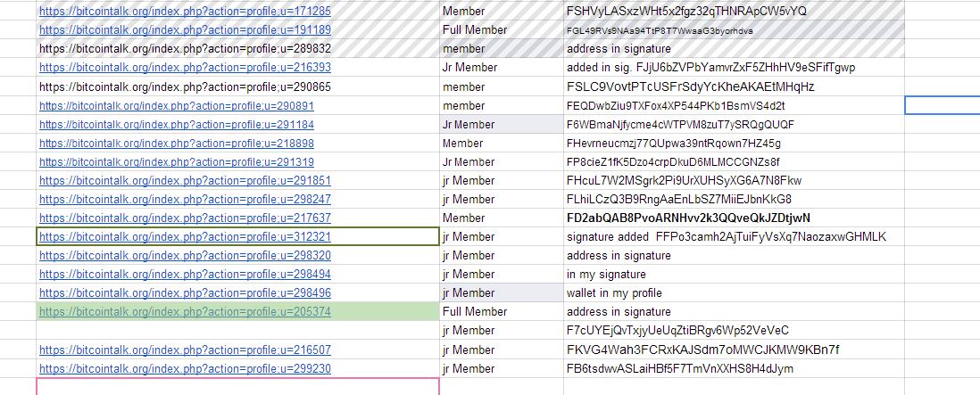Visit the profile link u=216507

(185, 350)
